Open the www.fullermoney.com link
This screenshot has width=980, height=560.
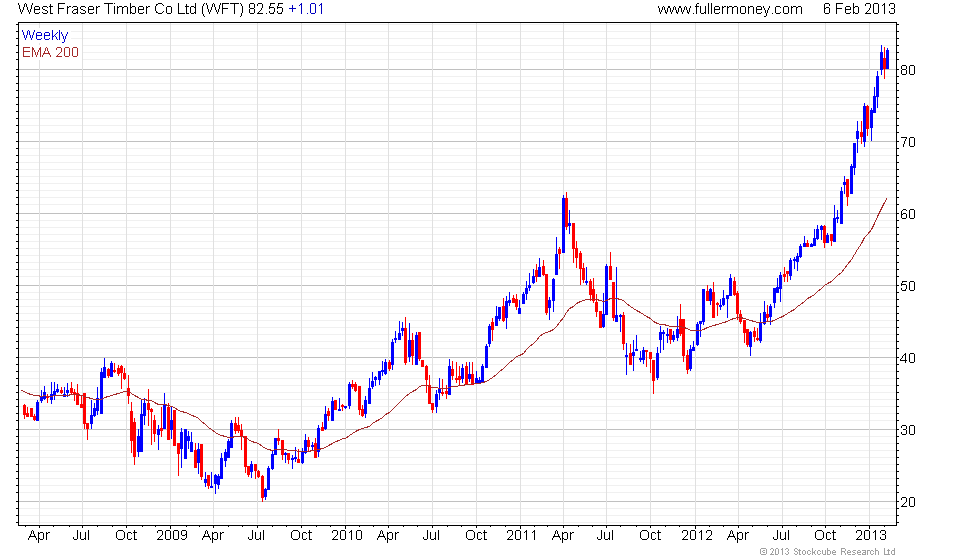tap(729, 9)
